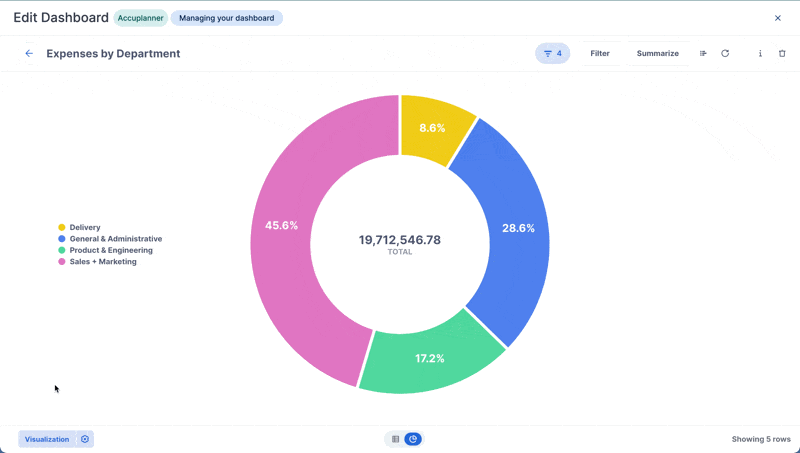Click the Accuplanner tag
The width and height of the screenshot is (800, 453).
[x=140, y=18]
